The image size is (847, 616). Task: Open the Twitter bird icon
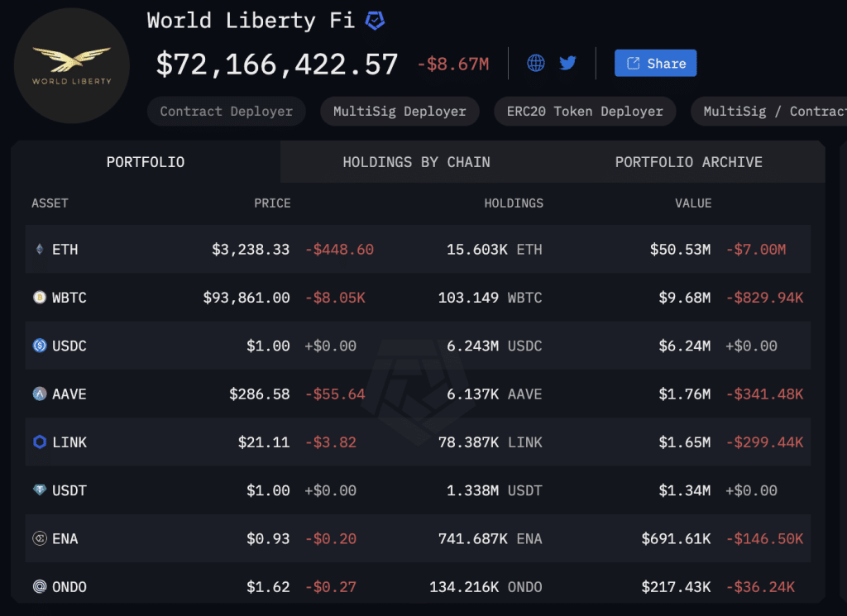click(567, 63)
